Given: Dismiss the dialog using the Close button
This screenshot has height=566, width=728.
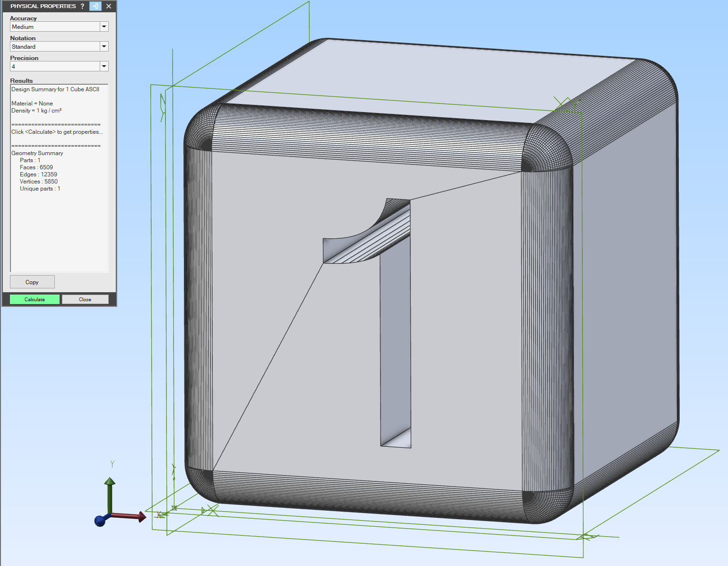Looking at the screenshot, I should [x=85, y=299].
